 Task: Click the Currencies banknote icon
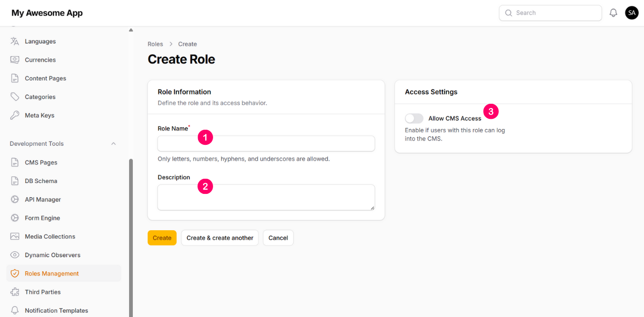(x=15, y=60)
